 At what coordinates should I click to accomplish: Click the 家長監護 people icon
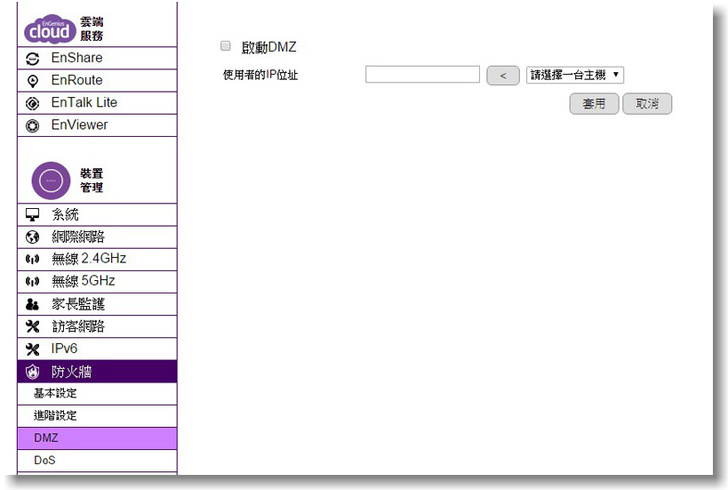(32, 304)
